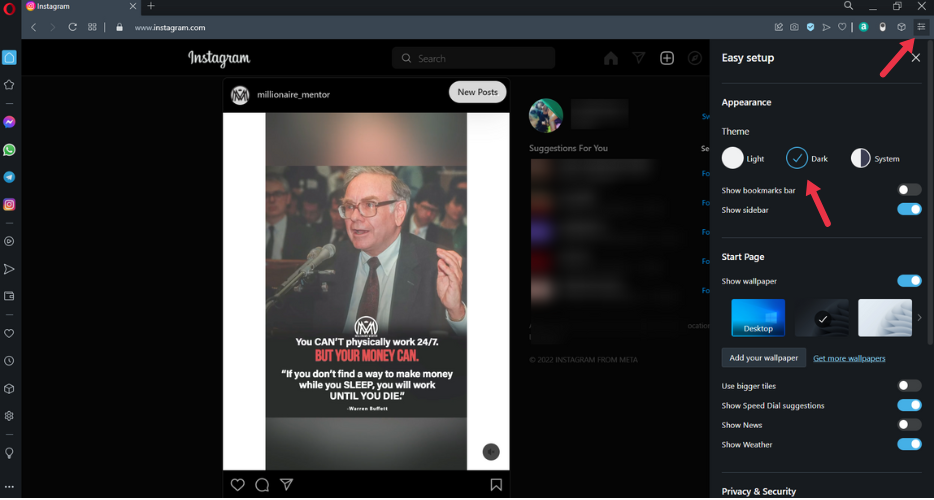
Task: Open History clock in sidebar
Action: click(x=9, y=361)
